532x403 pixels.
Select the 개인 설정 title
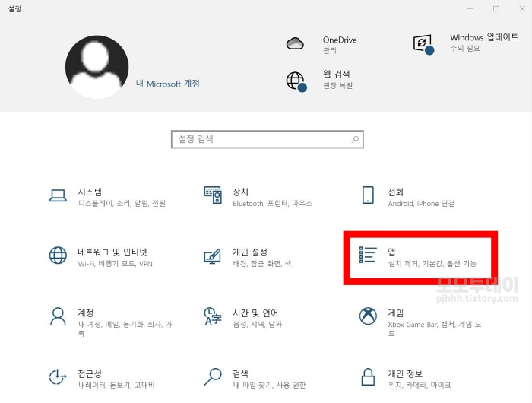click(x=250, y=252)
